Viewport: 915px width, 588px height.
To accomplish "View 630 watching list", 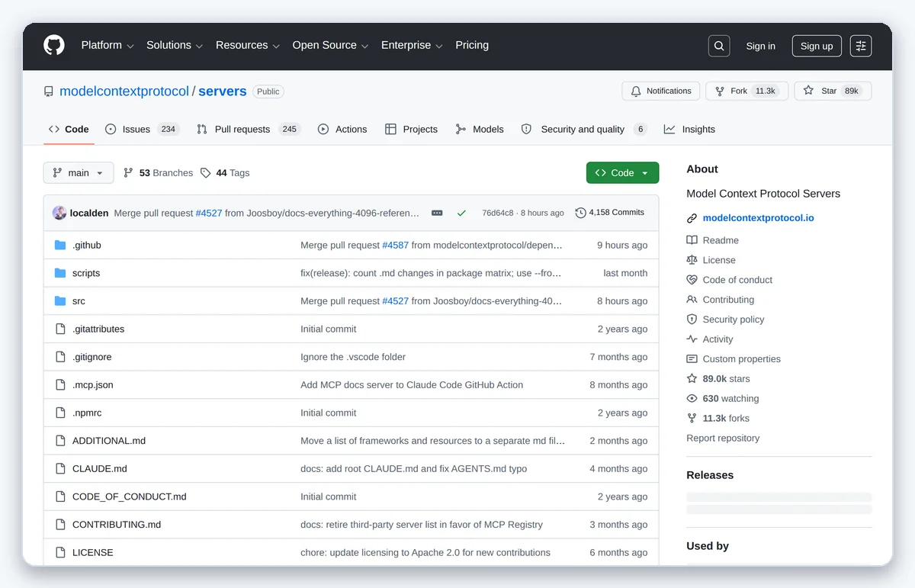I will [723, 399].
